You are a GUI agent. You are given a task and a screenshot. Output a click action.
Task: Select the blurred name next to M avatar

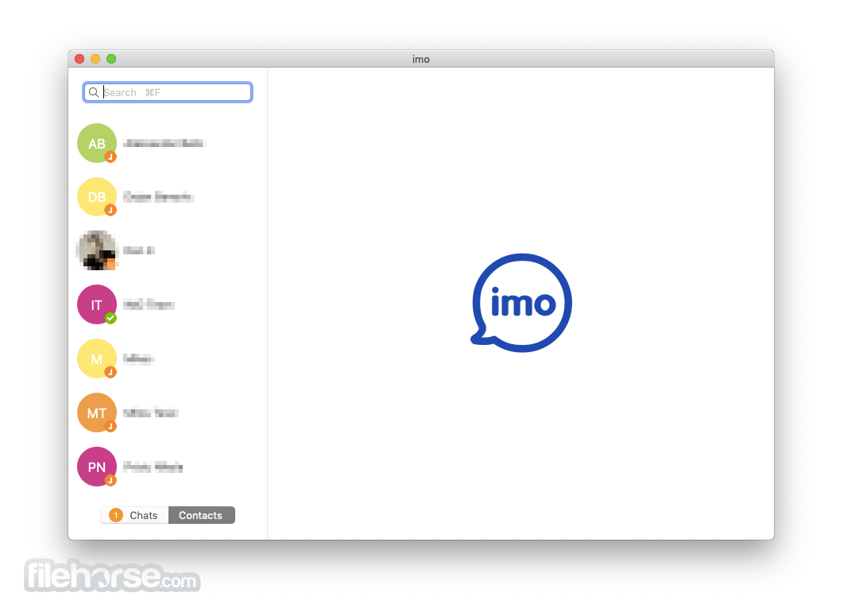point(138,359)
